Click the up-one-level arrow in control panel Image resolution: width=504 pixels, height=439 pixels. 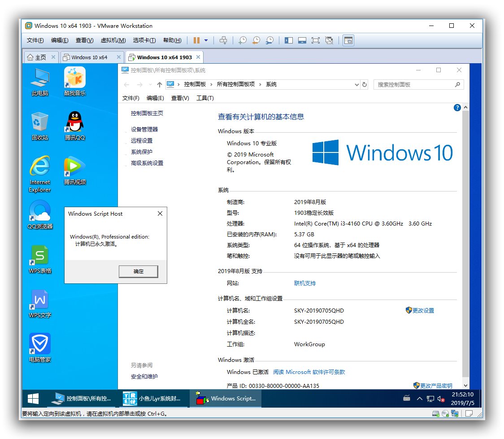(160, 84)
